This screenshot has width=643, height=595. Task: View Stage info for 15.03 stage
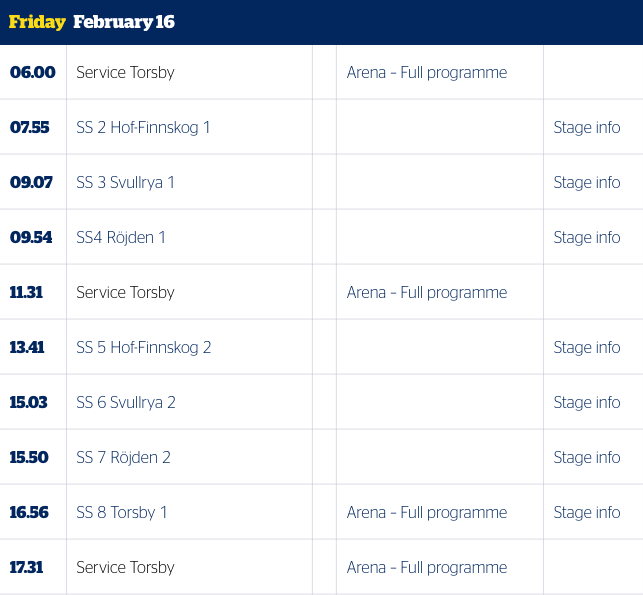tap(587, 403)
